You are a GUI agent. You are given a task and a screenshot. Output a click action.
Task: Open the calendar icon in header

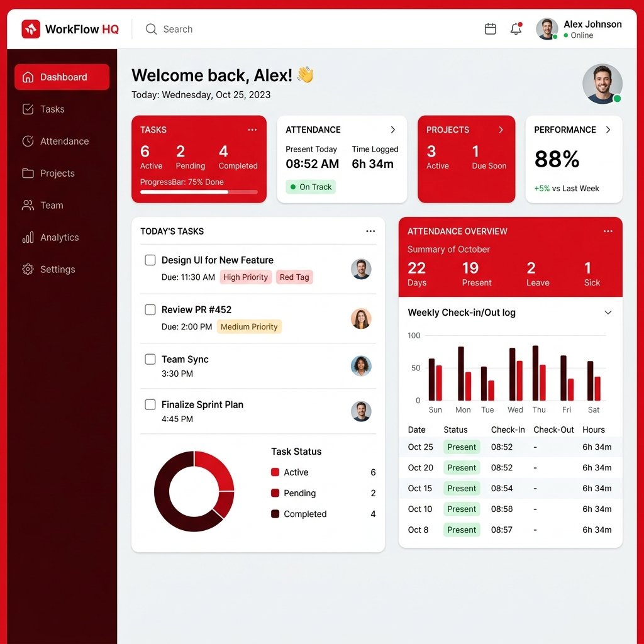tap(491, 29)
